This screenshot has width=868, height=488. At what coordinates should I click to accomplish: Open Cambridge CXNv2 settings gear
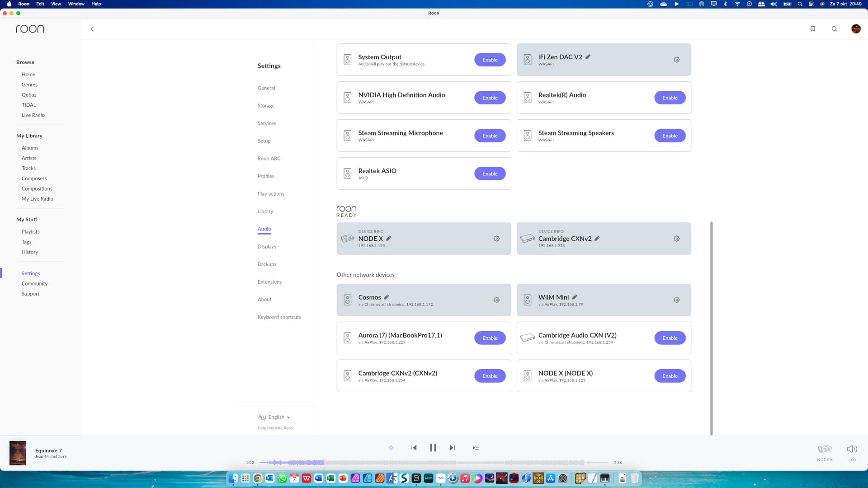coord(676,239)
